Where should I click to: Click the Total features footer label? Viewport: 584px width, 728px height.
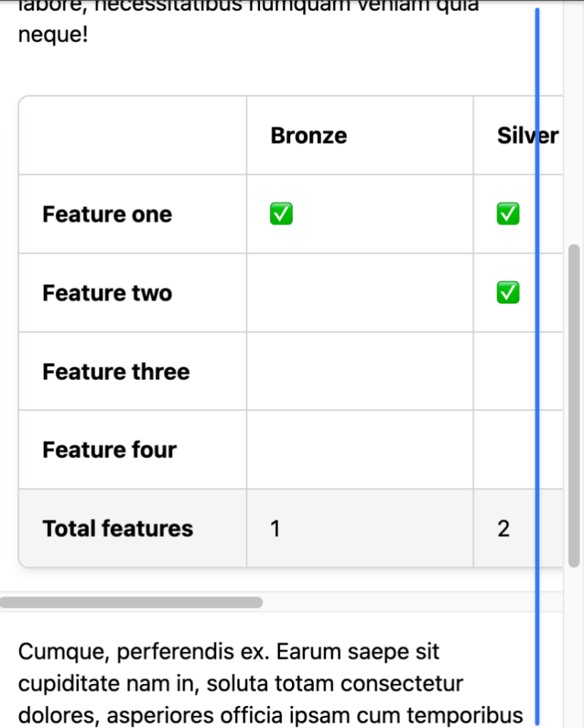[117, 529]
